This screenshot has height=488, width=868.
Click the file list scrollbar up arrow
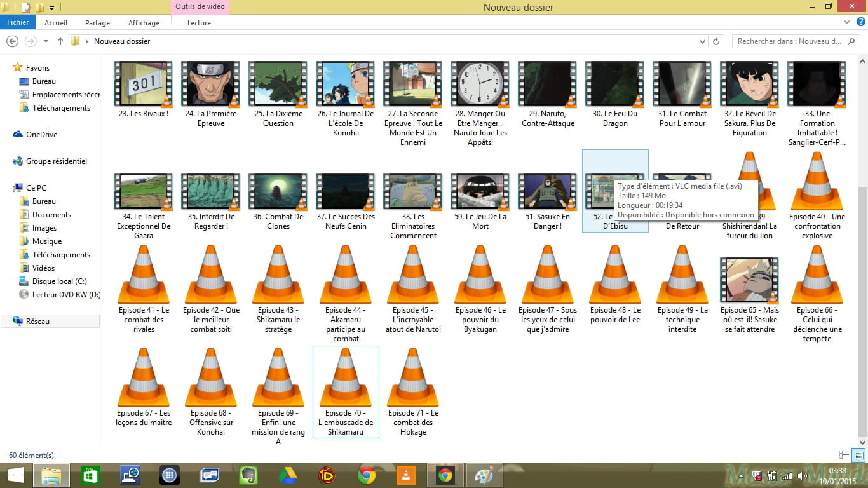pos(862,60)
